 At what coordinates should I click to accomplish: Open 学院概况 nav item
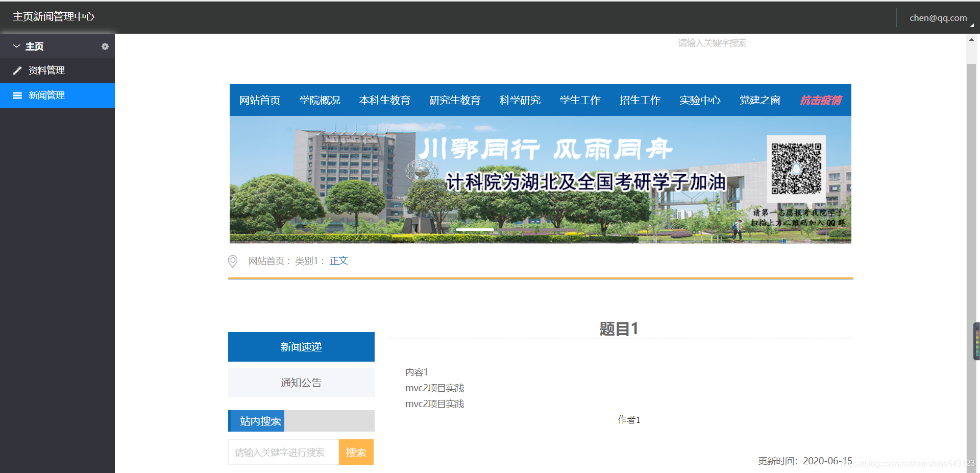tap(320, 100)
